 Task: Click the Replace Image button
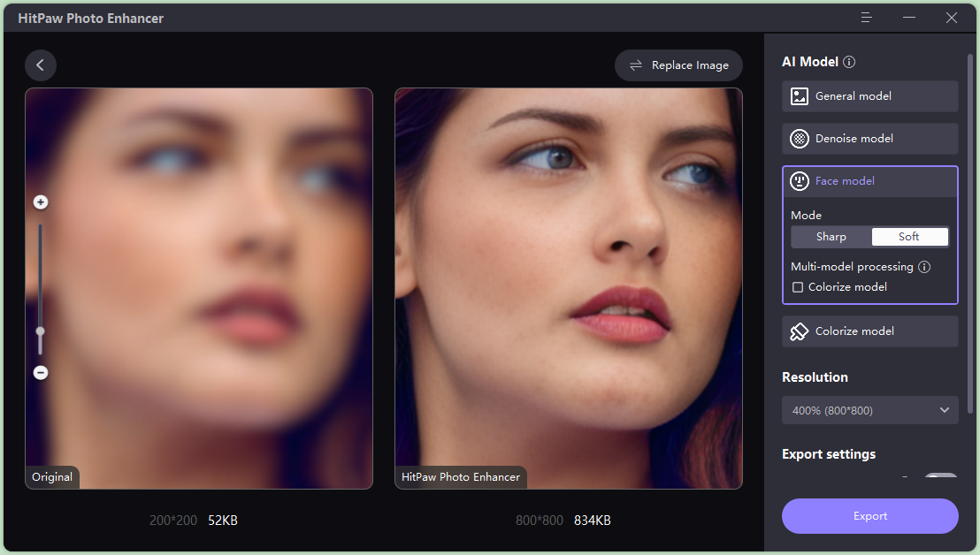678,65
